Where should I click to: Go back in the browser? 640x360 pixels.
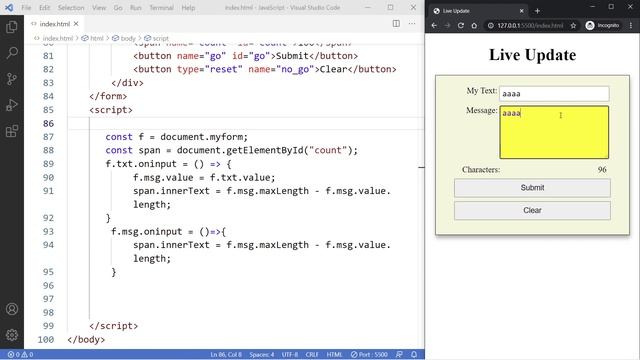(434, 25)
